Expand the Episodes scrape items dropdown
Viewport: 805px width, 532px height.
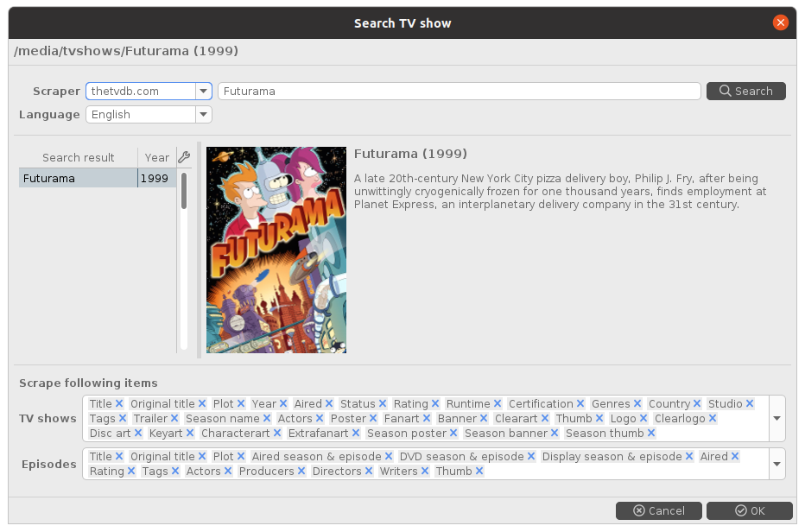tap(776, 464)
